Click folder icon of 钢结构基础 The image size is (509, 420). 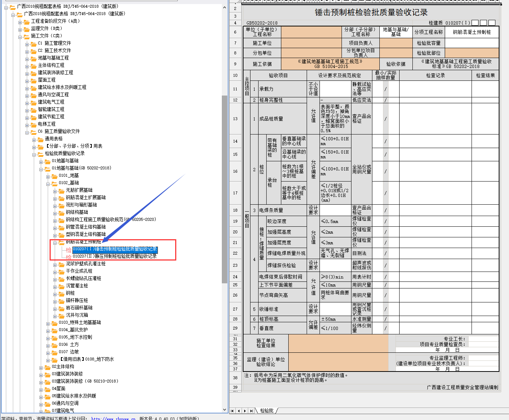point(61,213)
